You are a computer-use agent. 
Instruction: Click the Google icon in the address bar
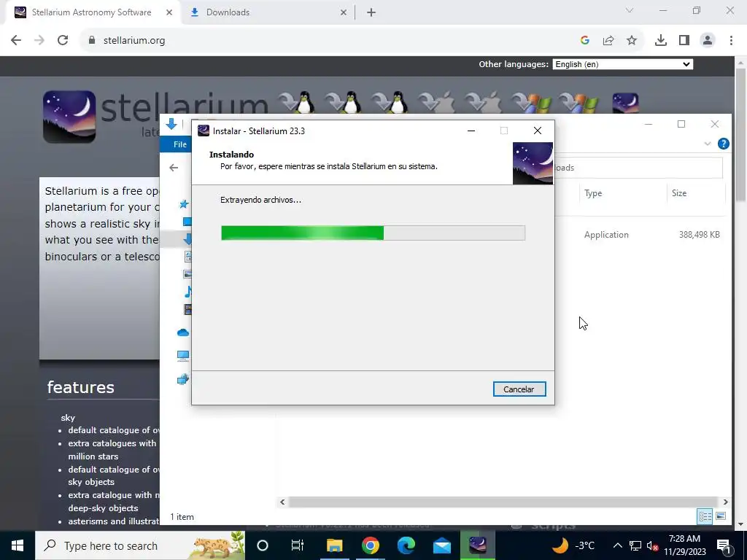[x=584, y=41]
